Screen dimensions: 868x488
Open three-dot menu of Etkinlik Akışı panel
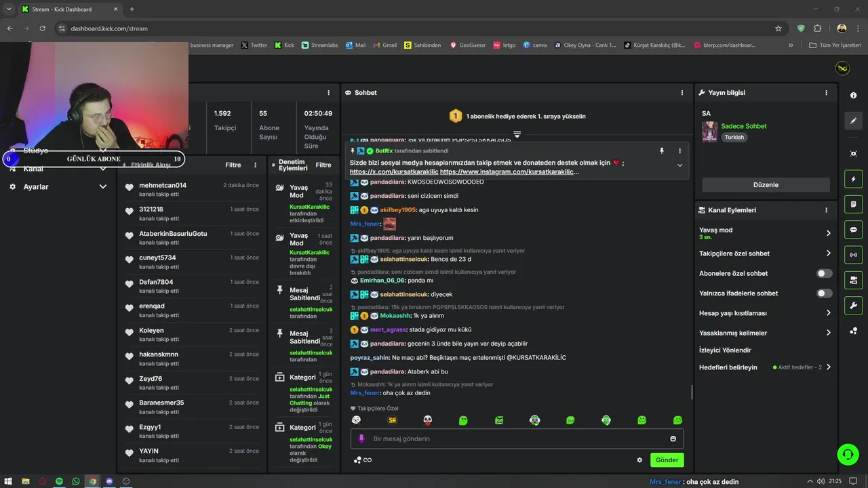(255, 165)
